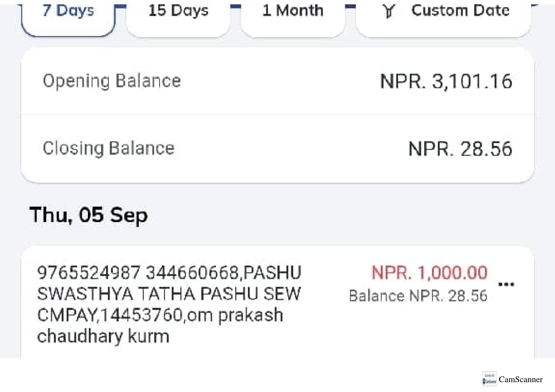Select the CMPAY,14453760 code text
The image size is (555, 392).
pyautogui.click(x=110, y=315)
